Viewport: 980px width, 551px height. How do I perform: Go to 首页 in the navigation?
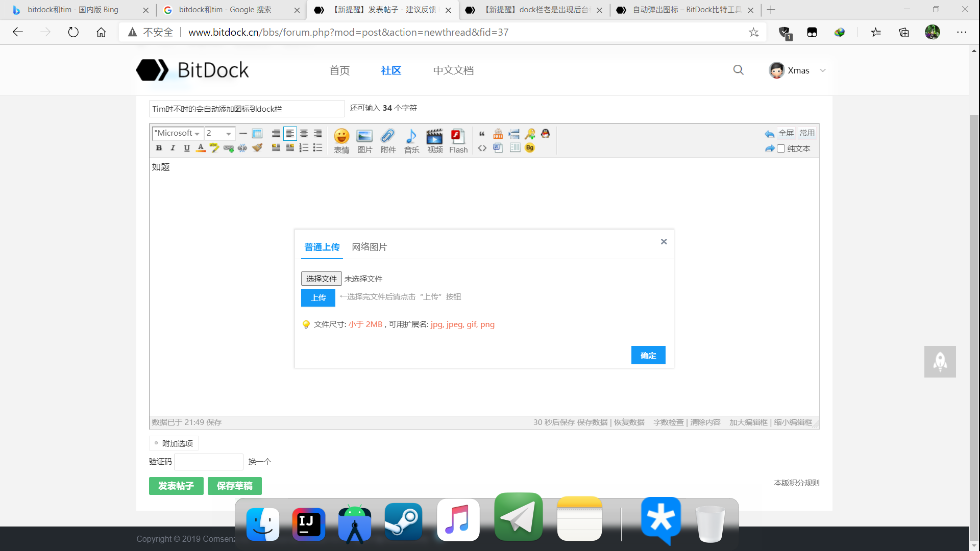coord(339,70)
